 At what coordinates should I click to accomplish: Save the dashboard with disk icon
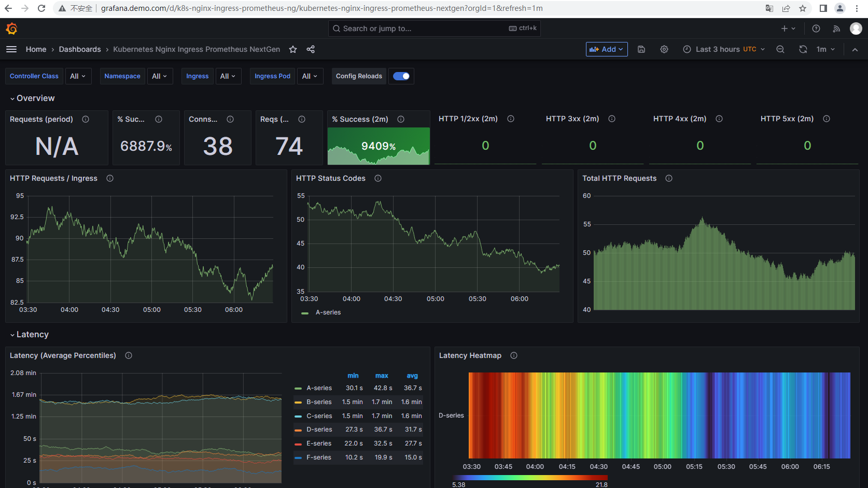pos(641,49)
